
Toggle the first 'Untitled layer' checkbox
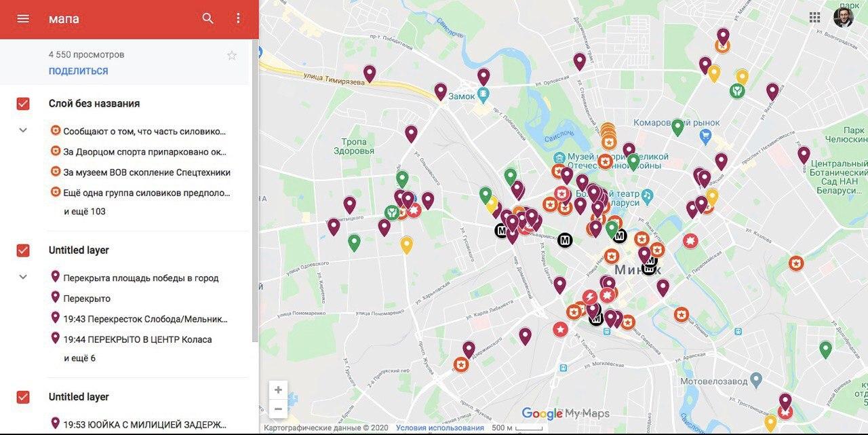click(x=23, y=250)
